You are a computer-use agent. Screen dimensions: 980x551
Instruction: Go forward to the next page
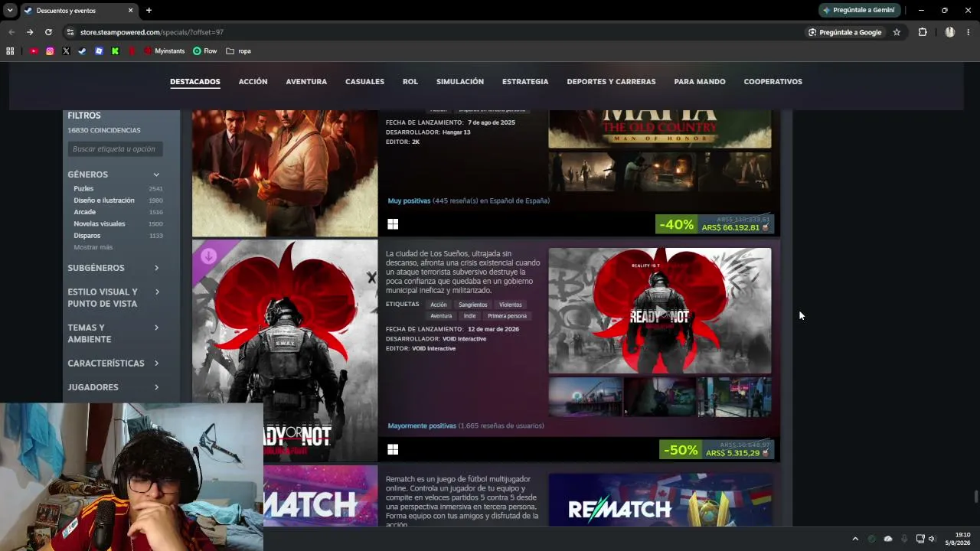pos(30,32)
